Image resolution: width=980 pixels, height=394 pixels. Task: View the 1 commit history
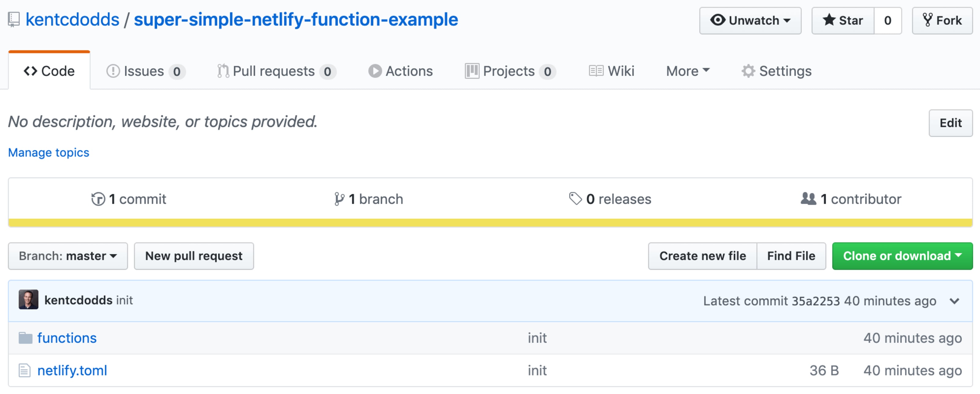pyautogui.click(x=129, y=199)
